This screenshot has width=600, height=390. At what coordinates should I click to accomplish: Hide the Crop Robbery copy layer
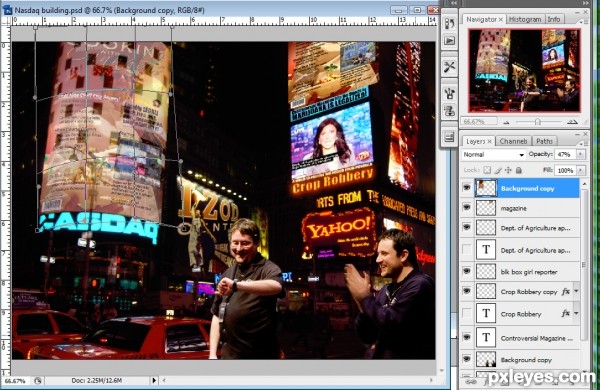466,291
